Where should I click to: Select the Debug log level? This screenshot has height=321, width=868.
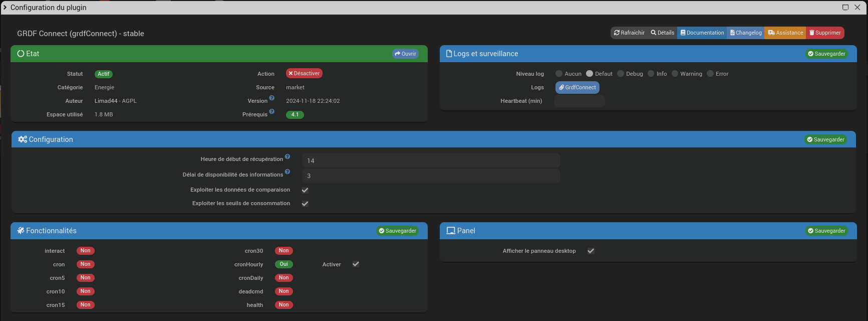pyautogui.click(x=621, y=74)
